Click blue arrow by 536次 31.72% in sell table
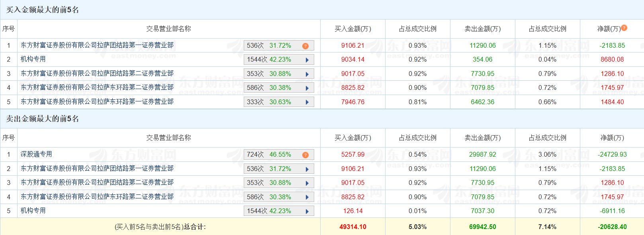The image size is (644, 235). click(x=307, y=169)
